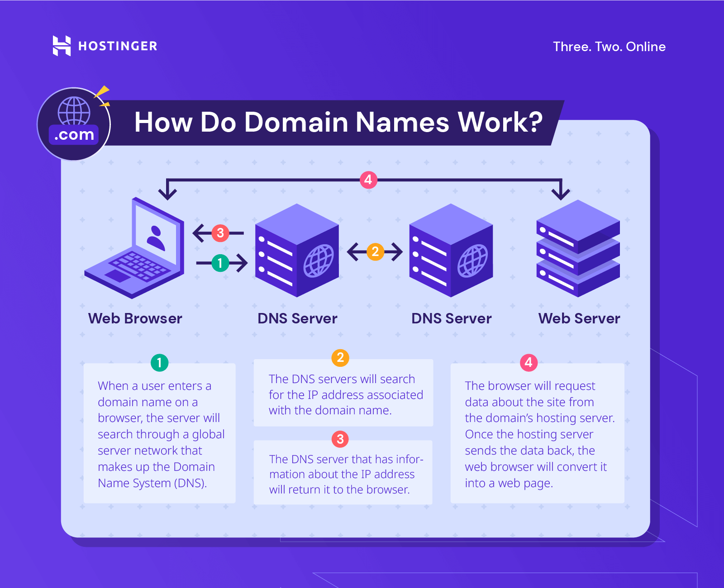Click the line 'with the domain name.'
Viewport: 724px width, 588px height.
pyautogui.click(x=330, y=410)
